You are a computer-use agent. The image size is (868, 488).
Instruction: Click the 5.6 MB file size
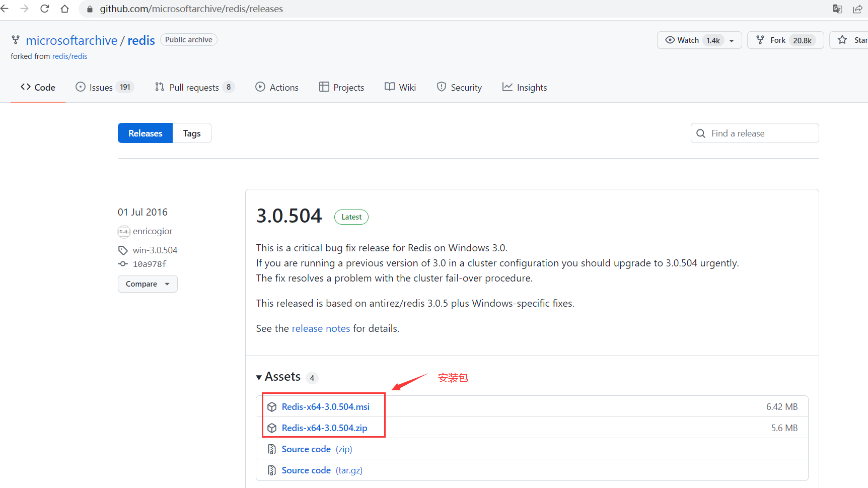(784, 428)
